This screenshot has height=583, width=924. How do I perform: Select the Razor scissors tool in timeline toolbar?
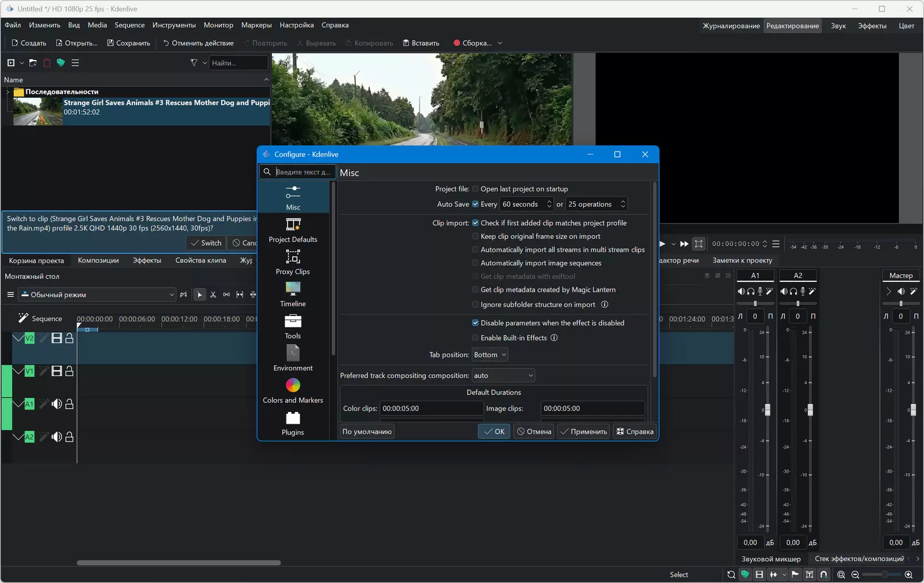pos(213,295)
